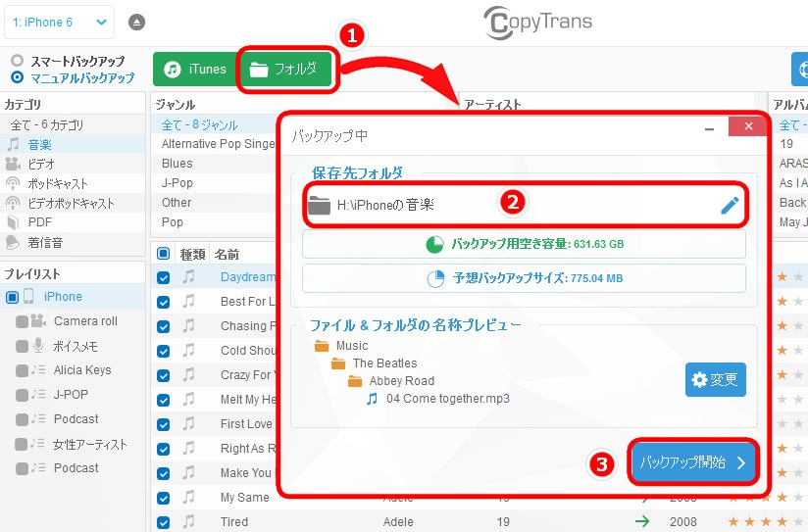
Task: Toggle Camera roll playlist checkbox
Action: coord(23,321)
